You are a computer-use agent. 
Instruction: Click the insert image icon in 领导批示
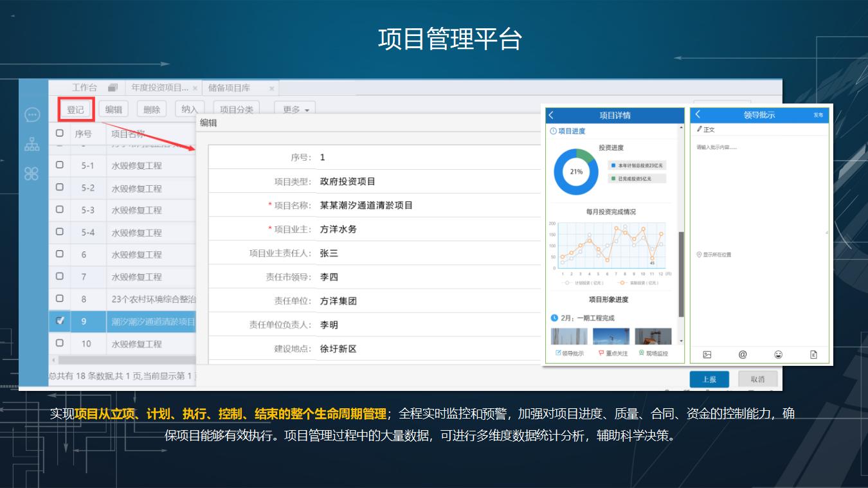(707, 354)
